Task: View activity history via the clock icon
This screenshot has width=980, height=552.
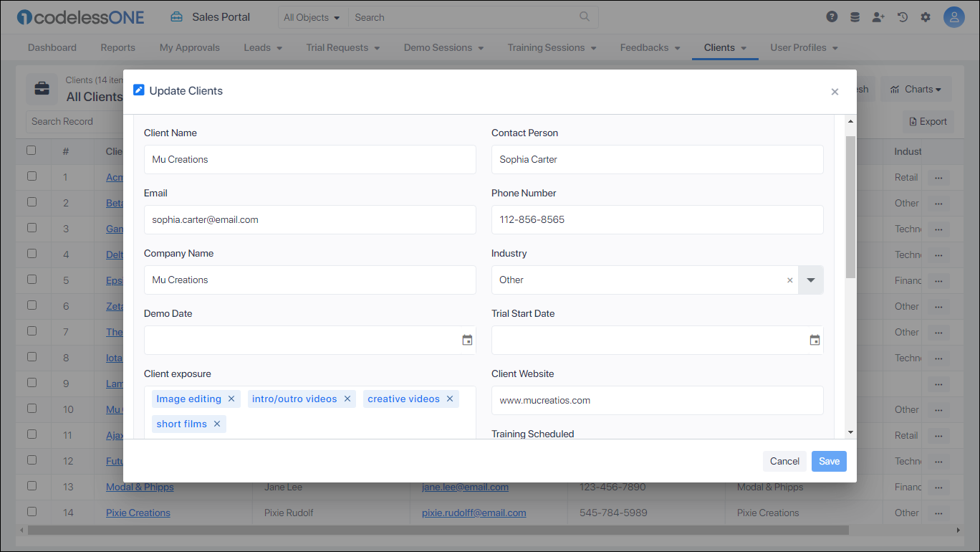Action: [x=902, y=16]
